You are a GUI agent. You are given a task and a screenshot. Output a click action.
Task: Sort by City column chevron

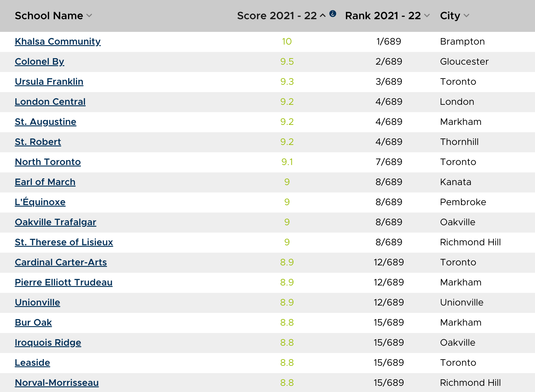[466, 16]
